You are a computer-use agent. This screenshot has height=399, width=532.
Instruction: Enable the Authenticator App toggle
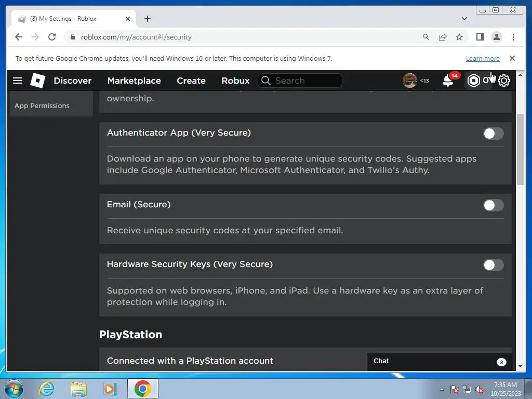pyautogui.click(x=494, y=134)
